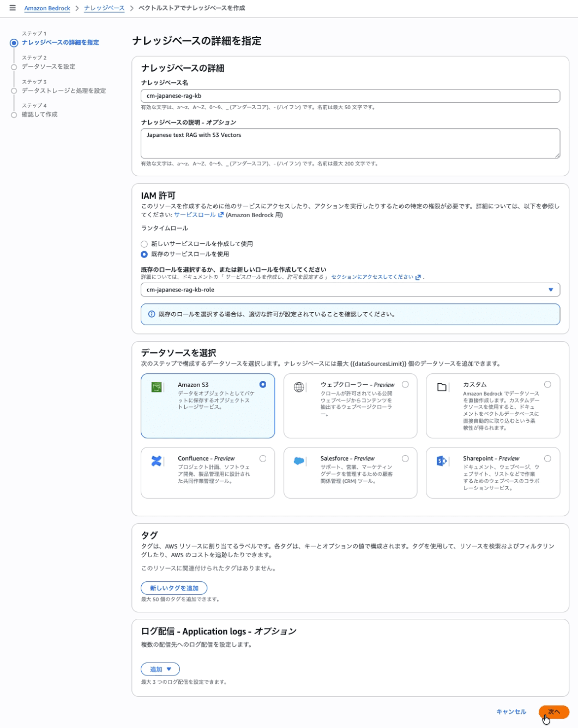Viewport: 578px width, 728px height.
Task: Choose カスタム data source radio
Action: click(547, 384)
